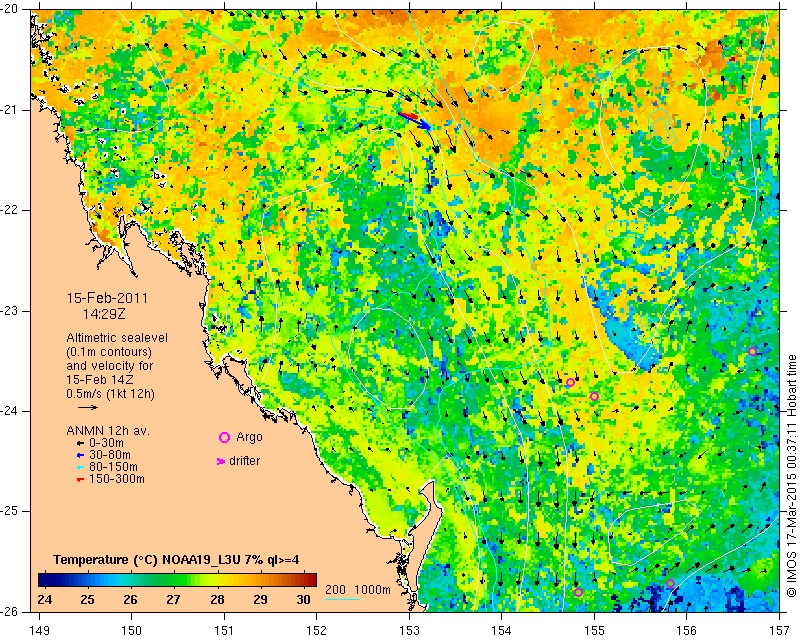This screenshot has height=640, width=800.
Task: Click the longitude axis label '152'
Action: click(x=316, y=631)
